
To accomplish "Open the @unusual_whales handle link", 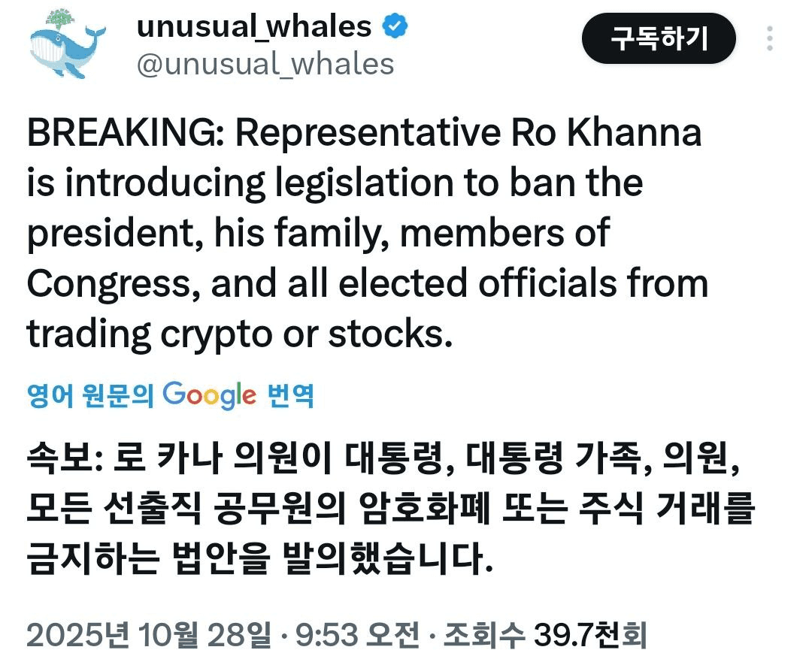I will [265, 64].
